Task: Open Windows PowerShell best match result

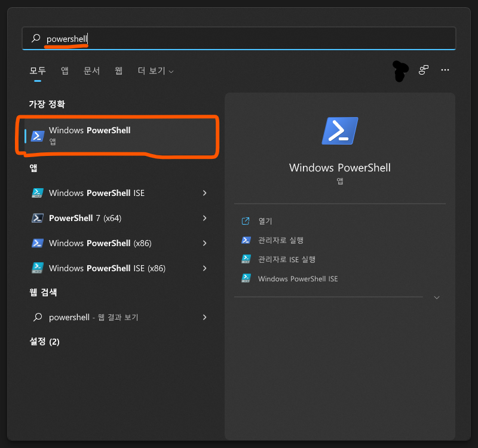Action: click(119, 136)
